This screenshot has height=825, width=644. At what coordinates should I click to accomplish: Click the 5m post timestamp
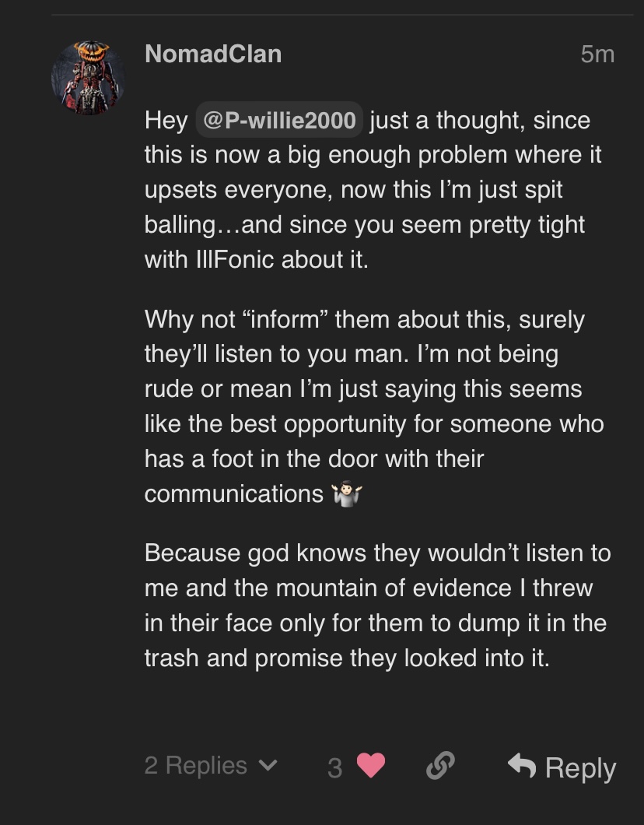point(597,54)
